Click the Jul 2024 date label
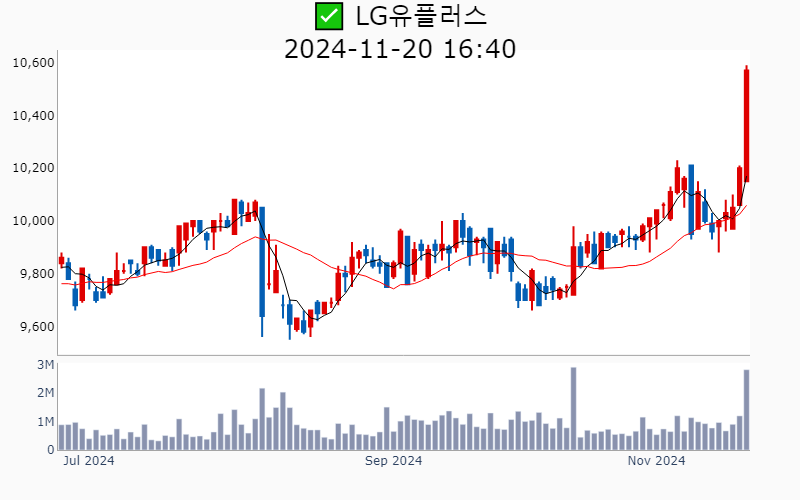This screenshot has height=500, width=800. [x=89, y=461]
